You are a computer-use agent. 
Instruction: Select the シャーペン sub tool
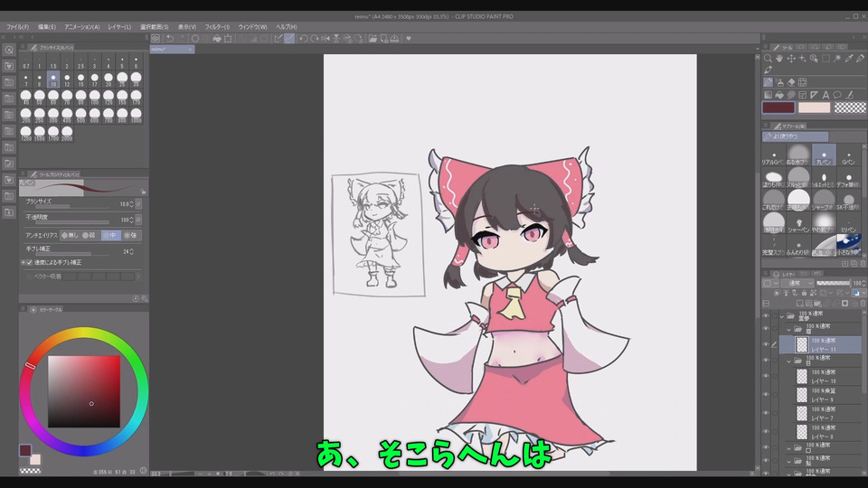(798, 222)
